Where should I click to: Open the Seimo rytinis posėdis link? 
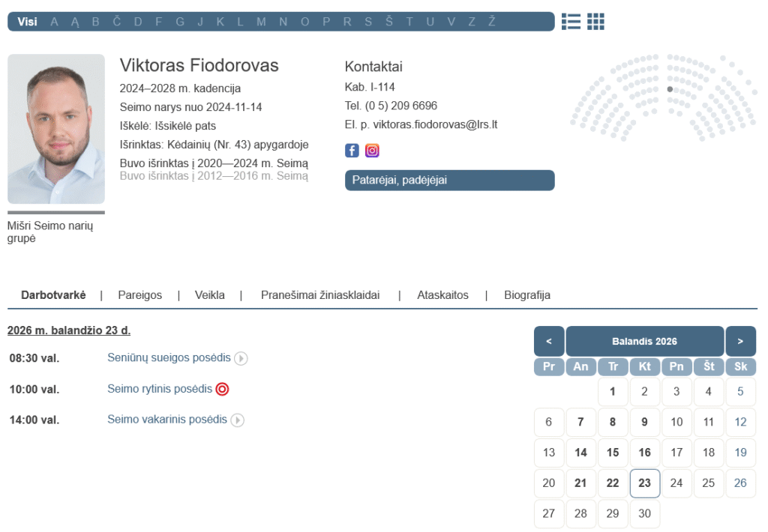click(160, 389)
